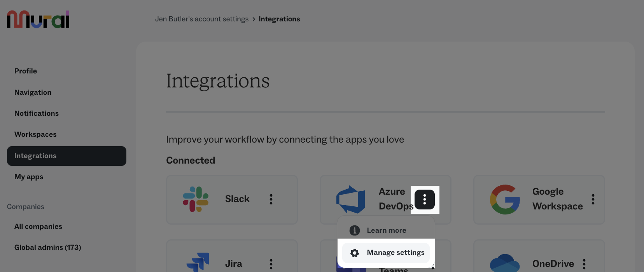Viewport: 644px width, 272px height.
Task: Click the Connected section heading
Action: click(x=191, y=160)
